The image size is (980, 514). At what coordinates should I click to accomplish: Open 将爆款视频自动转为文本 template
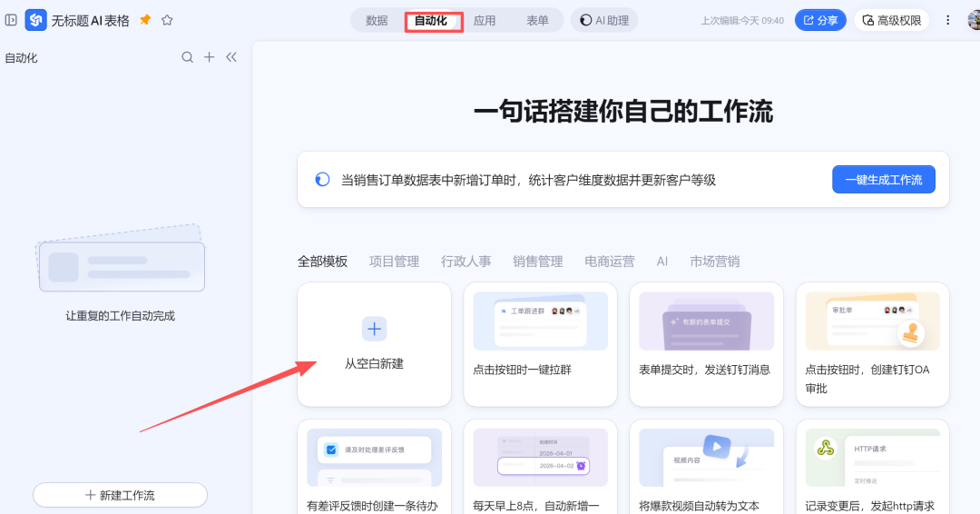coord(706,467)
